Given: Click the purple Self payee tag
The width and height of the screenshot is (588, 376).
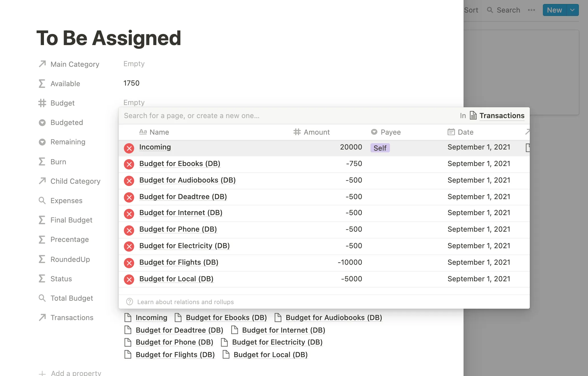Looking at the screenshot, I should point(380,148).
